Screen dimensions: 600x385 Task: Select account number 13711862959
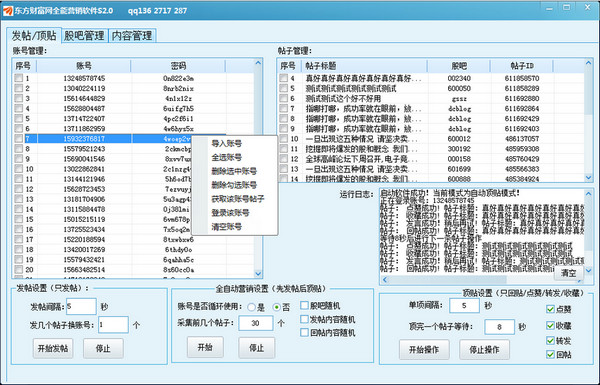(84, 129)
